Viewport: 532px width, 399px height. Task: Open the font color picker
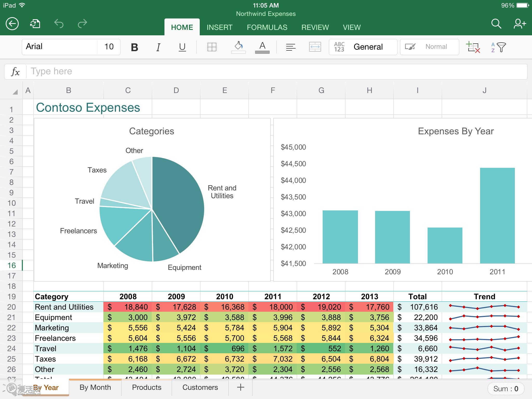[262, 47]
